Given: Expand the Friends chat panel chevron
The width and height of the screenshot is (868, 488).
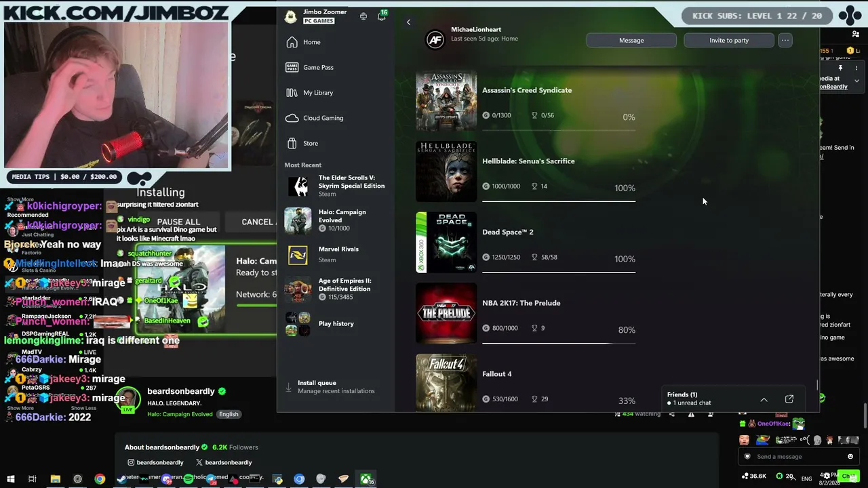Looking at the screenshot, I should pyautogui.click(x=764, y=399).
